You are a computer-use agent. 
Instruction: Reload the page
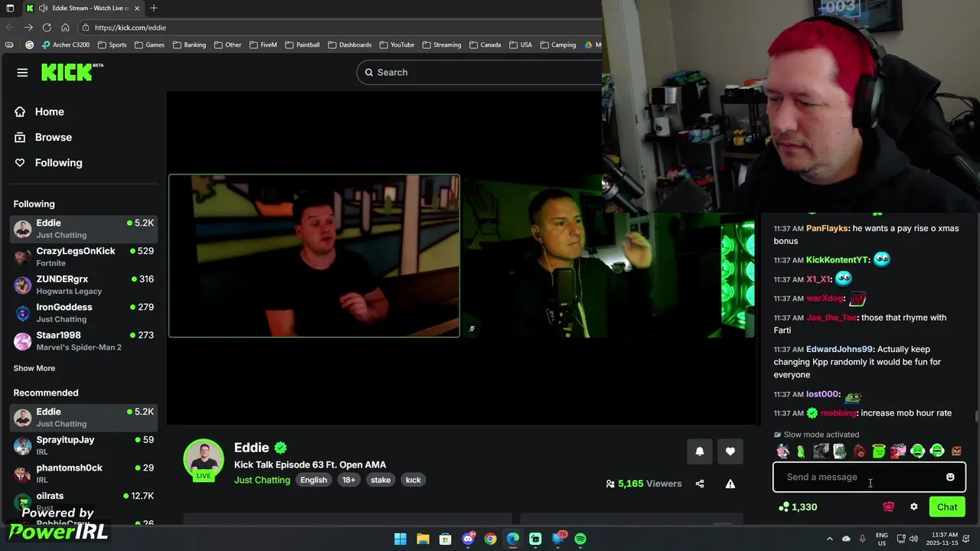tap(47, 28)
